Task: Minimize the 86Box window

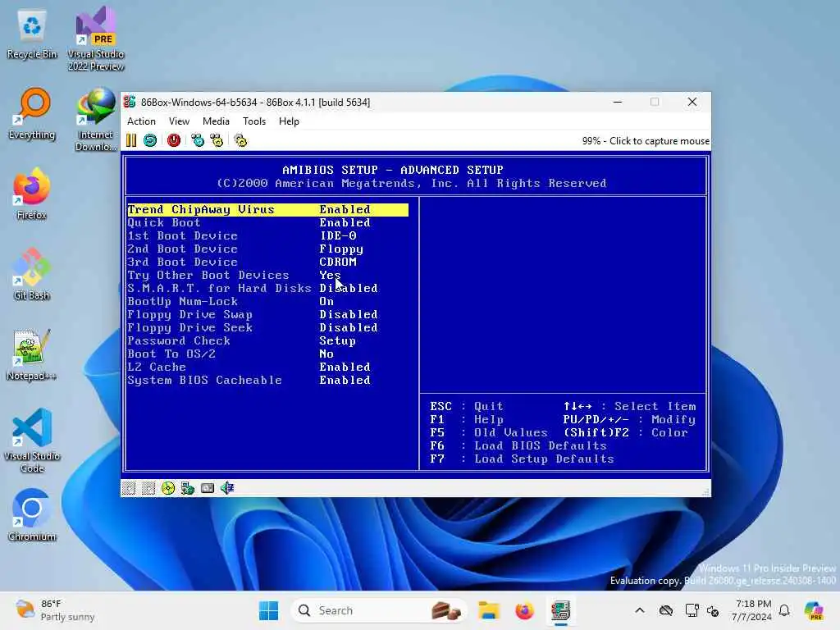Action: 618,102
